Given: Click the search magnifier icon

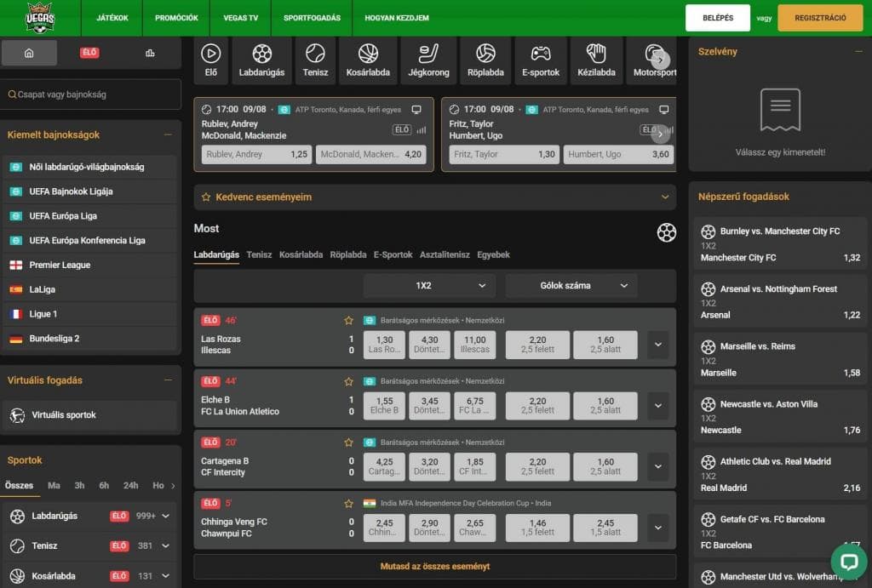Looking at the screenshot, I should click(x=12, y=94).
